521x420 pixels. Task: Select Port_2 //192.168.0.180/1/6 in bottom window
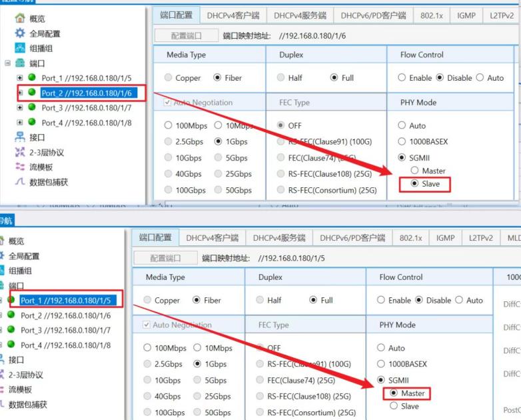coord(66,315)
